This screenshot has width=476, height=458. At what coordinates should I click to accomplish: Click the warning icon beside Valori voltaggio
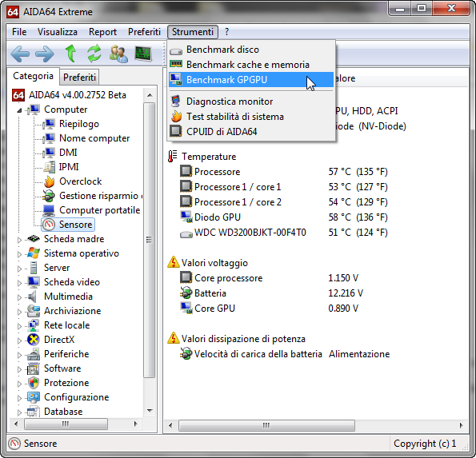pos(174,262)
